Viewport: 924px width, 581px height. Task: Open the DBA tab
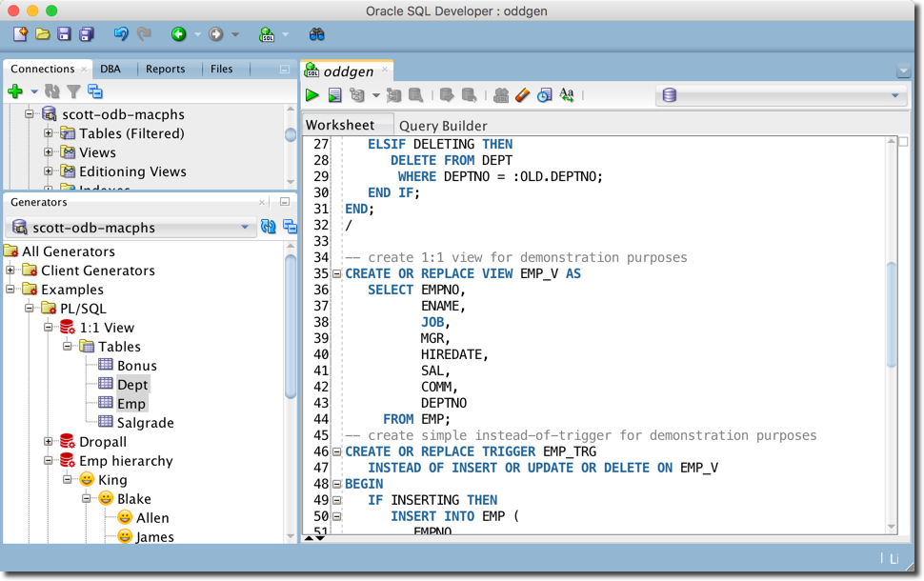[110, 69]
